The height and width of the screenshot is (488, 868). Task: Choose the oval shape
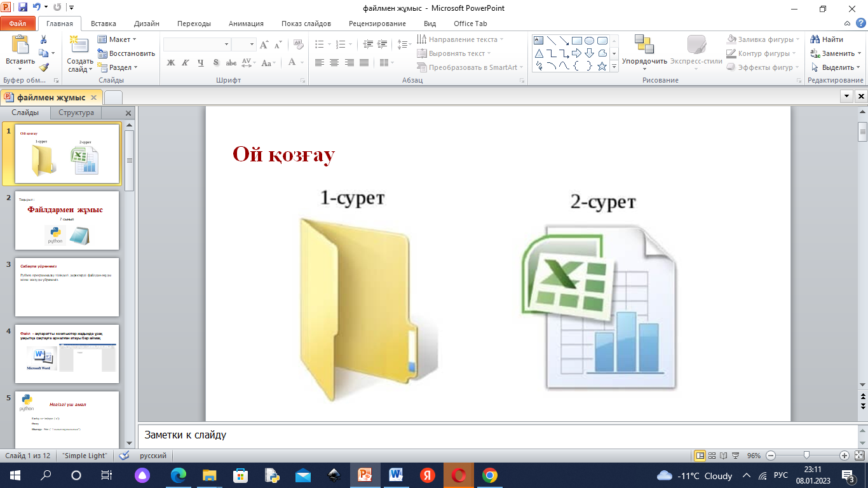[590, 41]
